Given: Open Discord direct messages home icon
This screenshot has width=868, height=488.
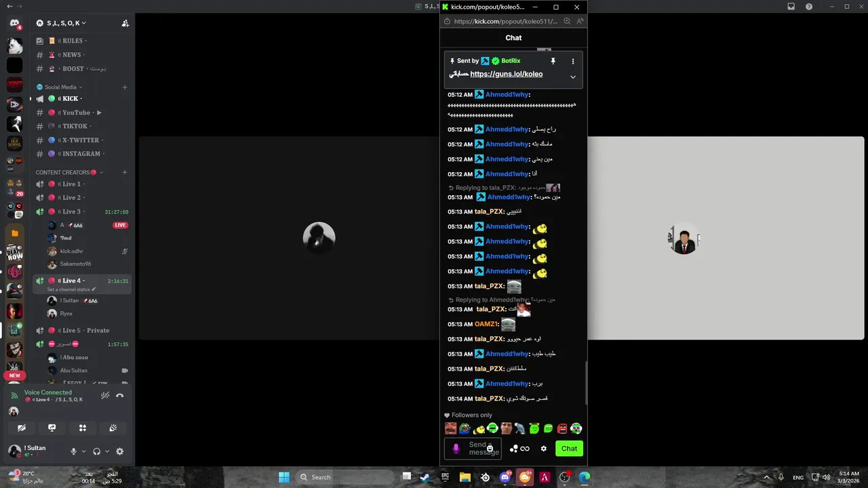Looking at the screenshot, I should point(14,24).
